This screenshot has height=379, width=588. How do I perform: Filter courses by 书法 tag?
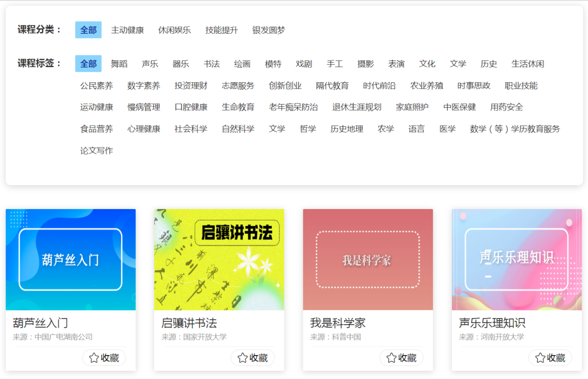tap(211, 64)
